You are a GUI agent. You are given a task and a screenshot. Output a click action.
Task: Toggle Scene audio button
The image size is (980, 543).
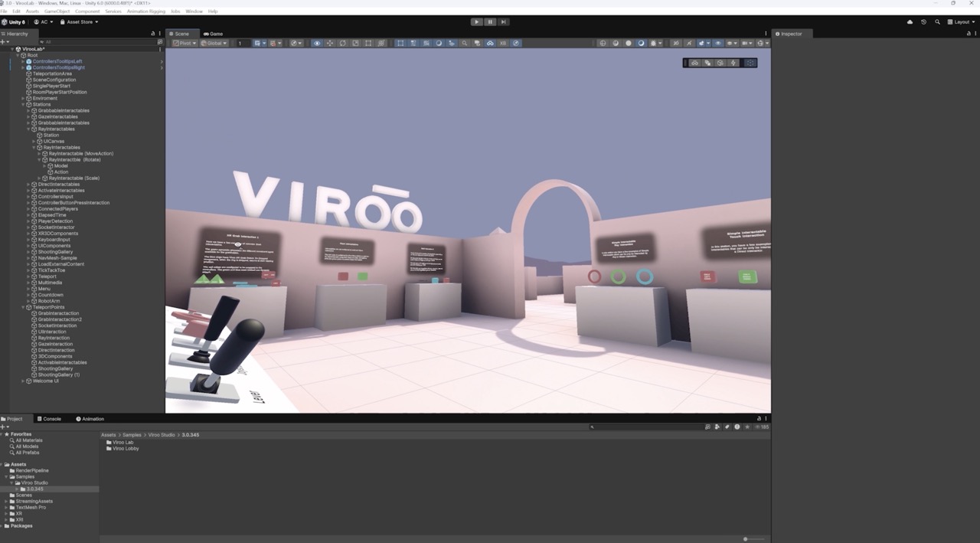click(689, 43)
